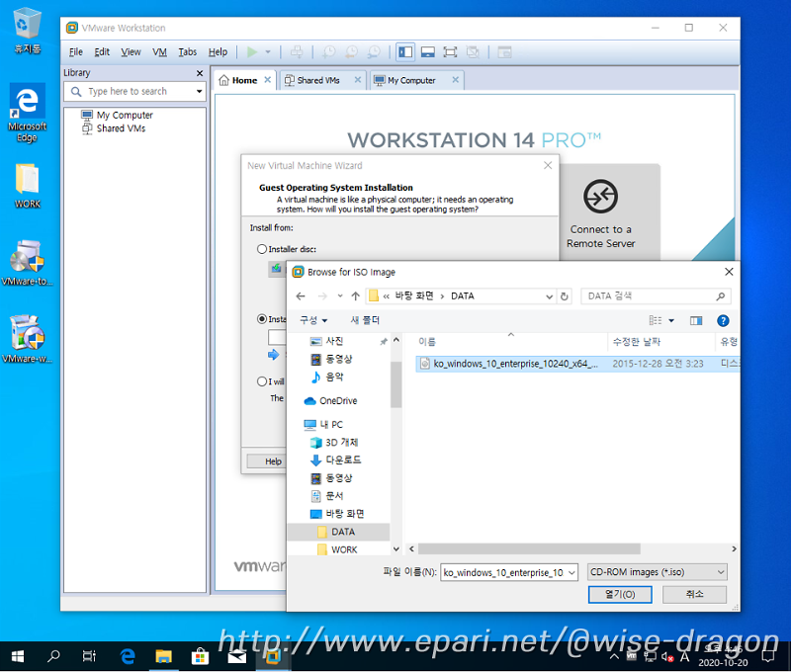This screenshot has height=672, width=791.
Task: Click the Recycle Bin desktop icon
Action: click(28, 31)
